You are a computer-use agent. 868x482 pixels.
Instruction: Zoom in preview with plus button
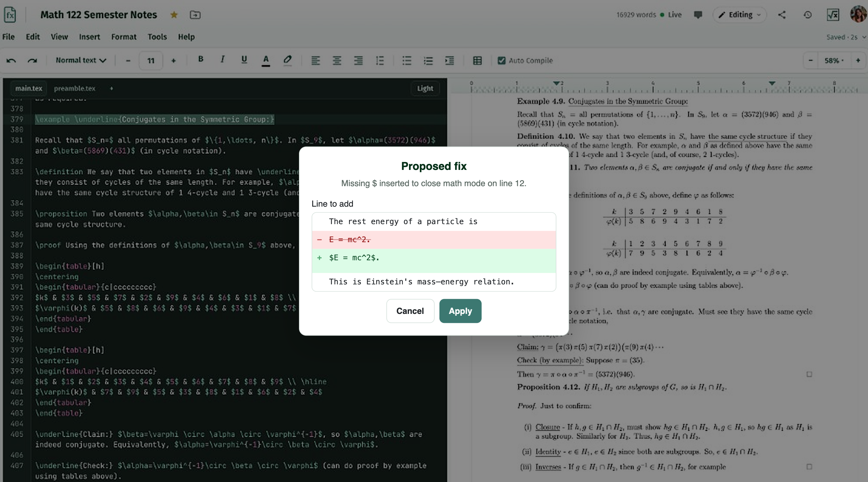point(858,61)
